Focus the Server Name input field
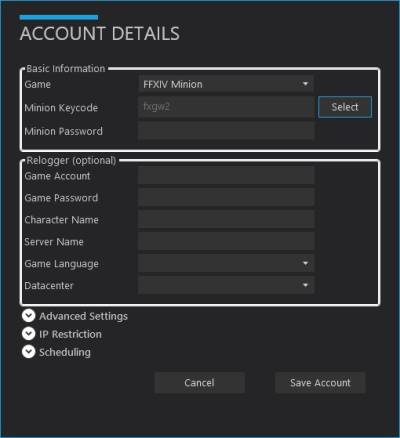 pos(226,241)
